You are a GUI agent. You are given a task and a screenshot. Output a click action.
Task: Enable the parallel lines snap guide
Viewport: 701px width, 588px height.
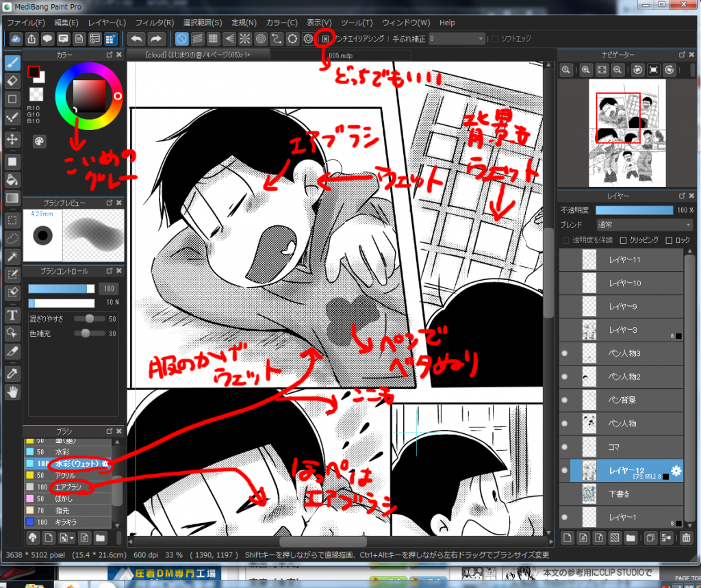pos(197,39)
